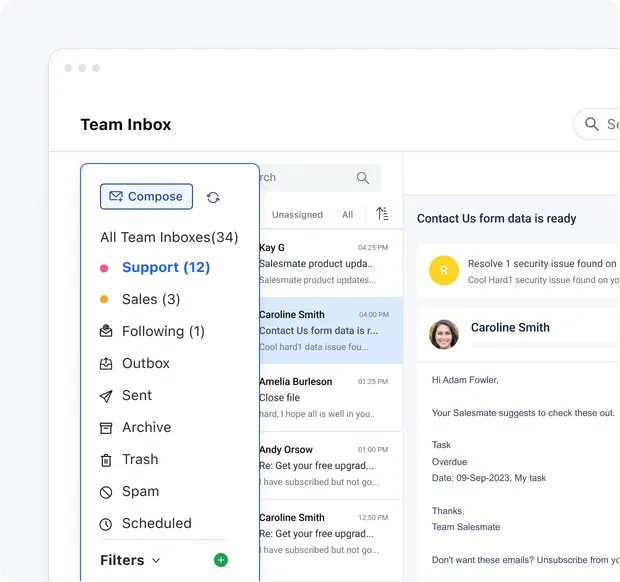Expand the Filters chevron
The height and width of the screenshot is (582, 620).
coord(157,561)
